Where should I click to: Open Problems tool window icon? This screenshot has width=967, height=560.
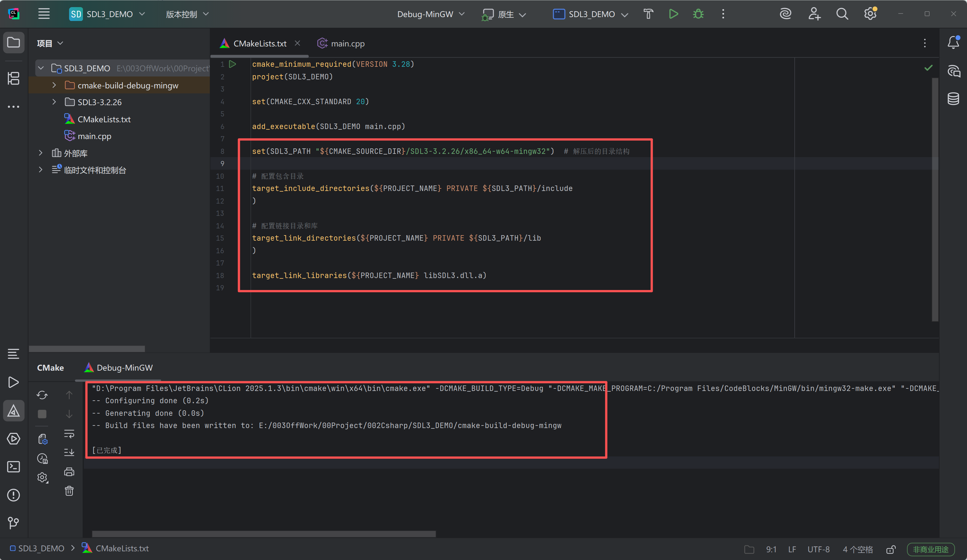pos(14,495)
